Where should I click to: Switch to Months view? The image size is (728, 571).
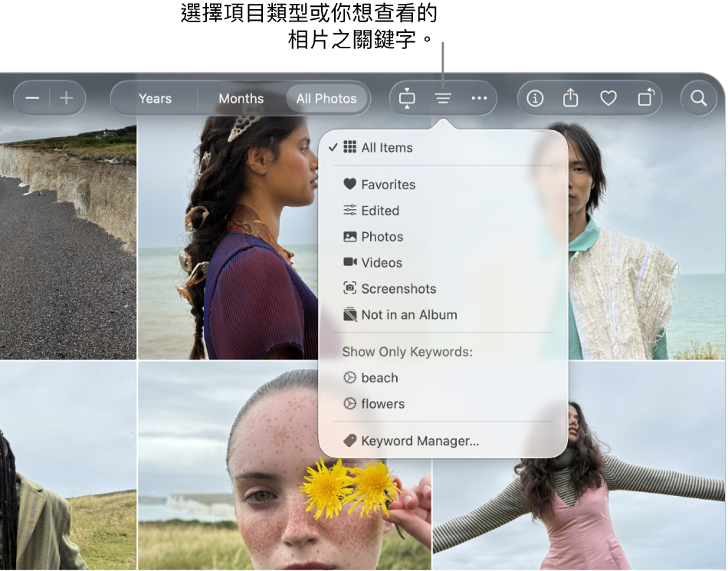point(241,98)
